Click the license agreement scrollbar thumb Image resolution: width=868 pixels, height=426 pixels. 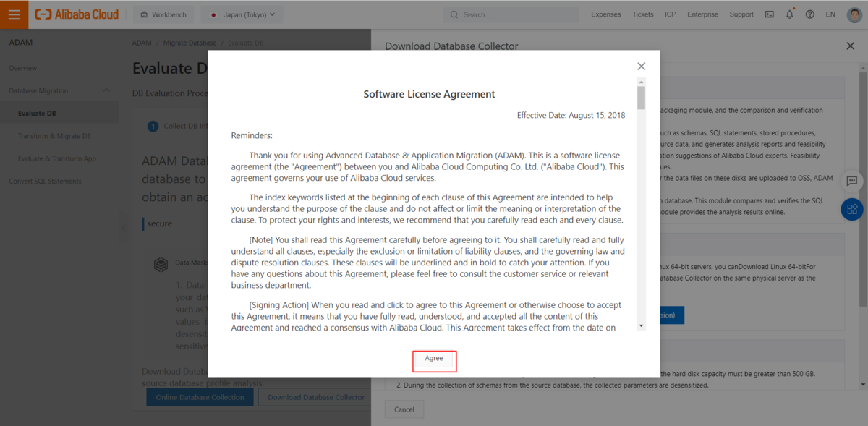(641, 98)
